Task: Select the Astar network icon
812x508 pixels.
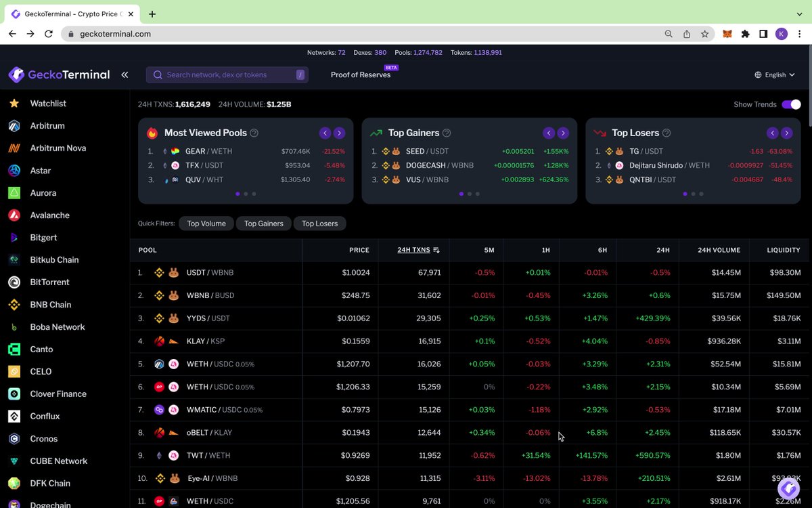Action: pyautogui.click(x=14, y=171)
